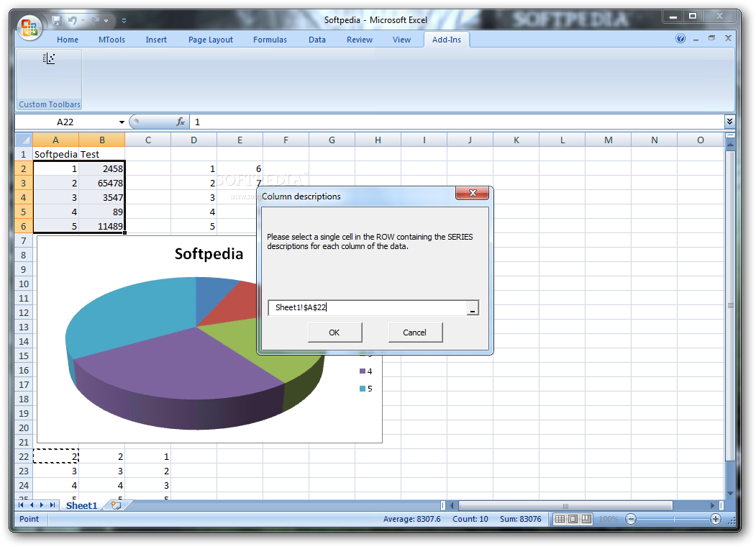This screenshot has height=547, width=756.
Task: Switch to the Insert tab
Action: point(156,40)
